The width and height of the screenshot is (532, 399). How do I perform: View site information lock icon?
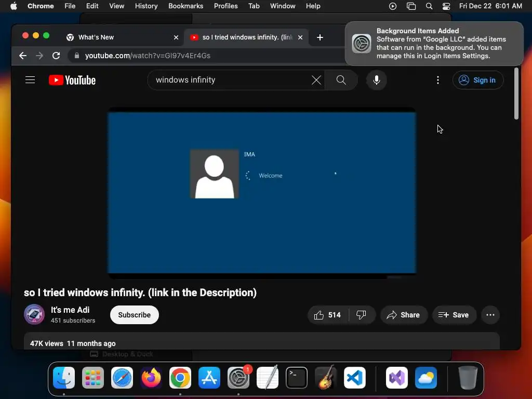click(77, 56)
